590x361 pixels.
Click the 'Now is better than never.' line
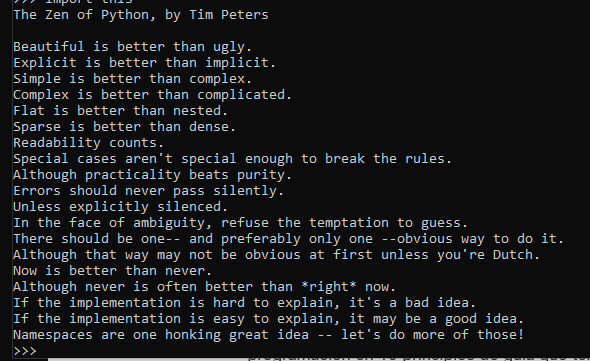(113, 271)
